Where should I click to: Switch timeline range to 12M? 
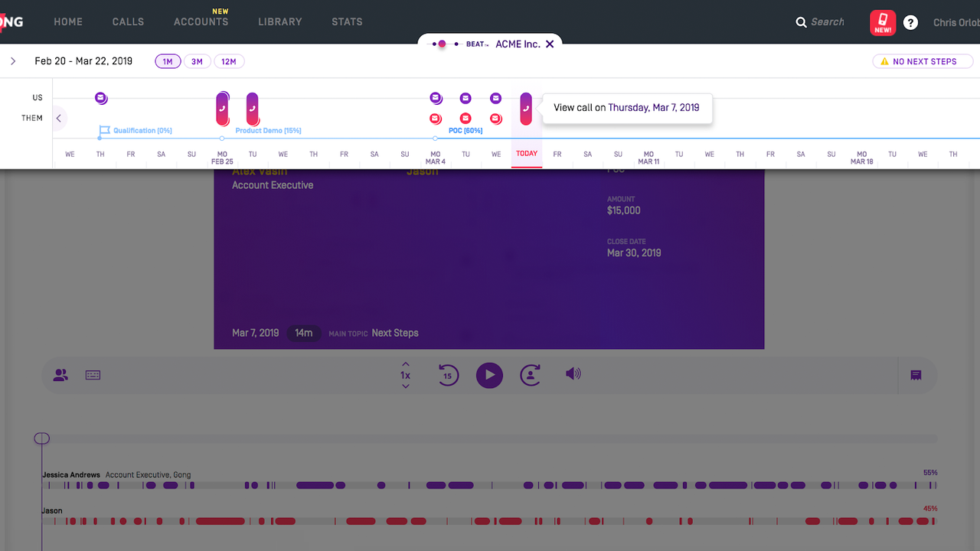pos(228,61)
